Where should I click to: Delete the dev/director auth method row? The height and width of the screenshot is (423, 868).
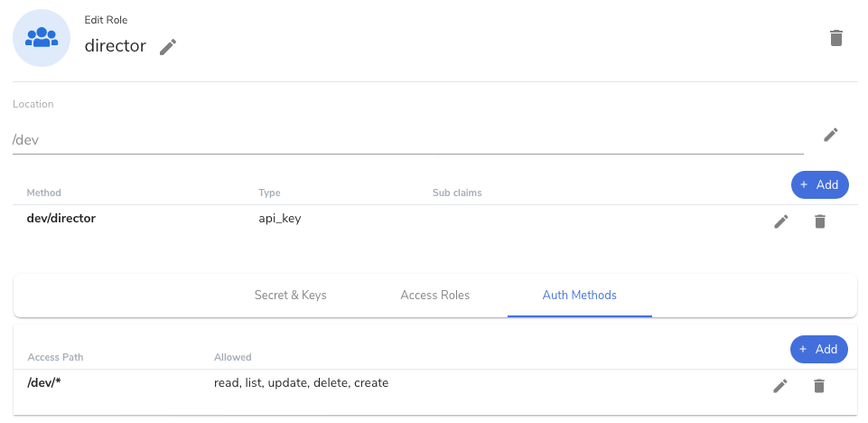(x=820, y=221)
